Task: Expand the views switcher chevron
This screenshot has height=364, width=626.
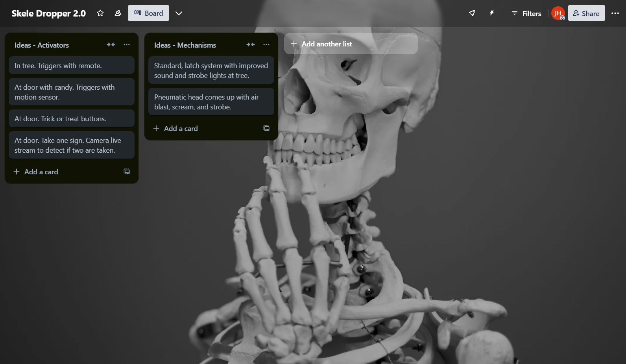Action: [x=179, y=13]
